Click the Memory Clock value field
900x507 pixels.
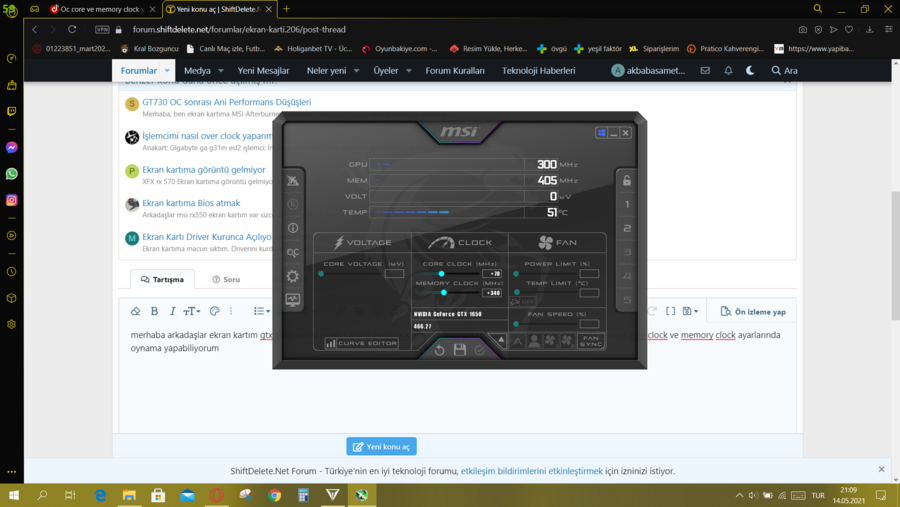pyautogui.click(x=492, y=293)
